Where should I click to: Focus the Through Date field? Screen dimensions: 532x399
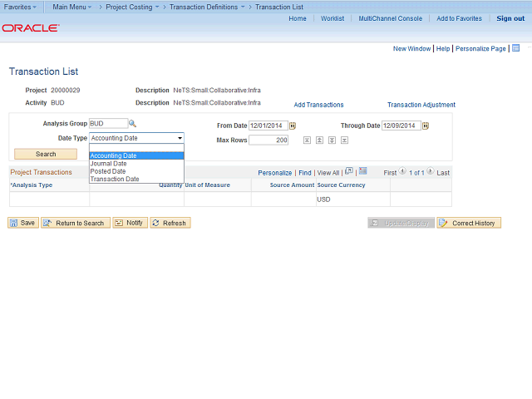click(x=401, y=126)
